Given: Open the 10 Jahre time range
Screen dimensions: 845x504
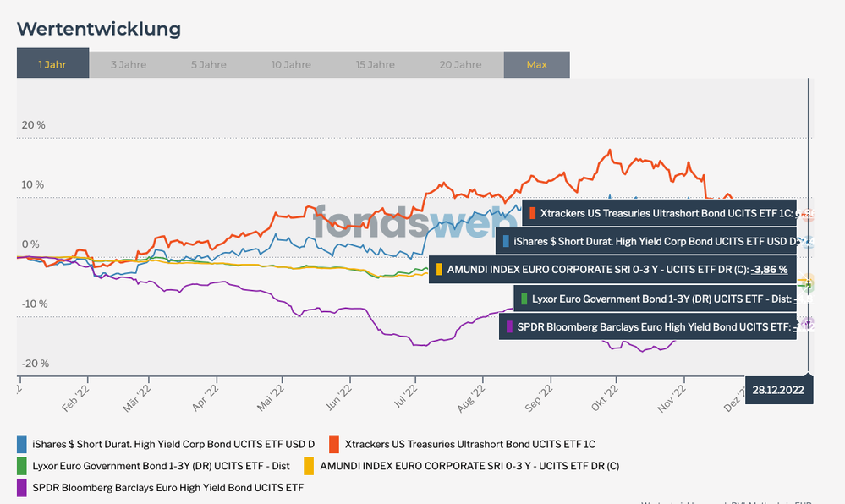Looking at the screenshot, I should click(x=290, y=64).
